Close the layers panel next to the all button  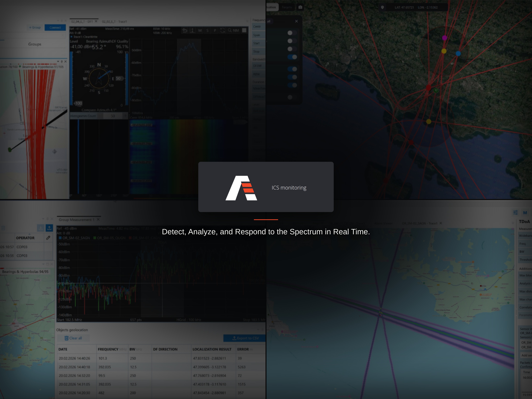point(296,21)
